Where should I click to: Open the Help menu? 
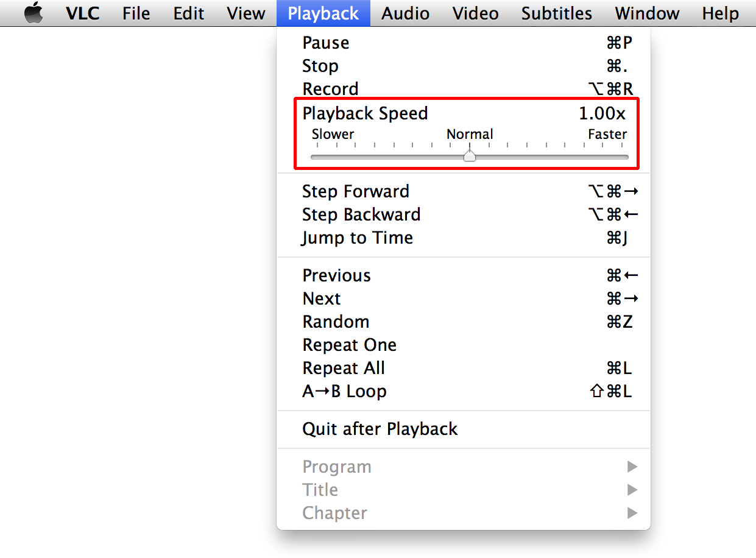720,13
